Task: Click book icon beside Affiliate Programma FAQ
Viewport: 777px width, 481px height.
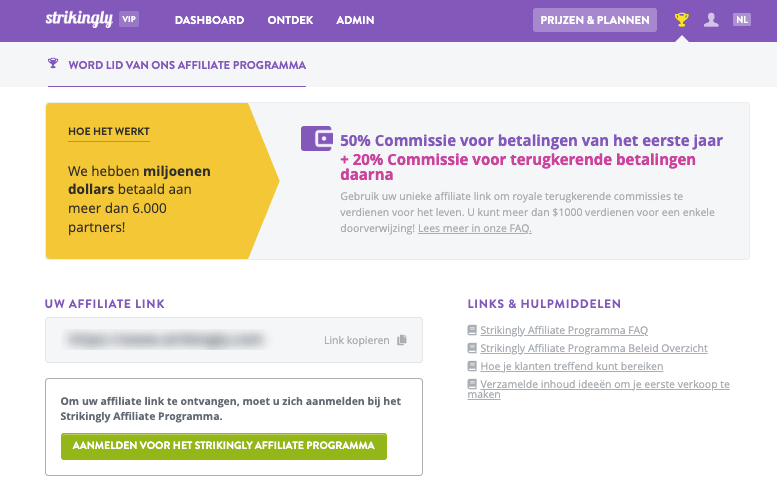Action: pyautogui.click(x=472, y=330)
